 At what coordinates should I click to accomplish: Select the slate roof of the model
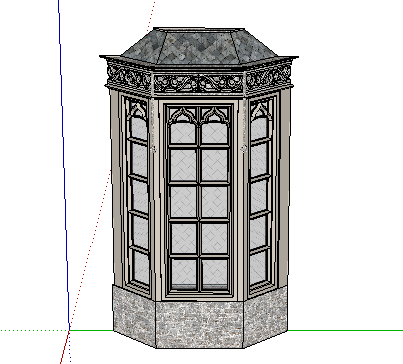tap(199, 47)
